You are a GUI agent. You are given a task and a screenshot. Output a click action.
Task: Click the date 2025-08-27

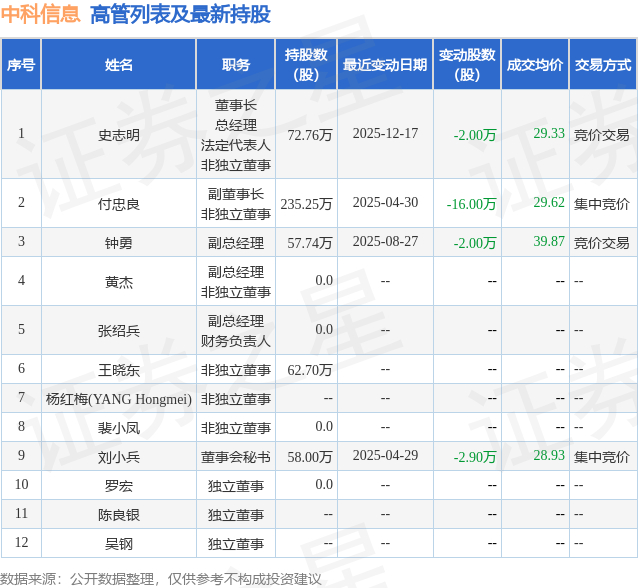point(385,242)
